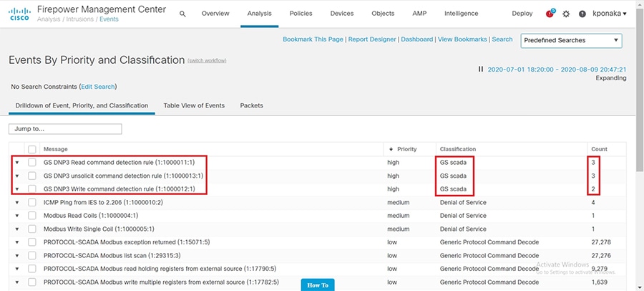
Task: Expand drilldown arrow for Modbus Write Single Coil
Action: point(17,229)
